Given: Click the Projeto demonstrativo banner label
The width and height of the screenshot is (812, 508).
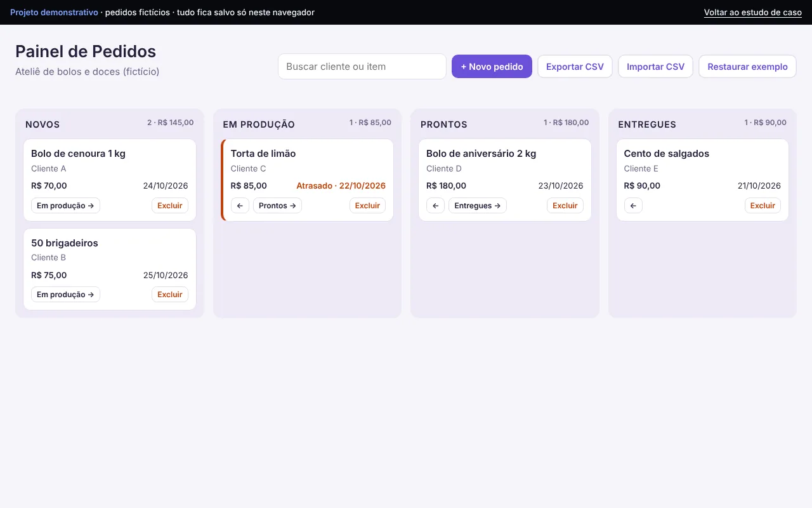Looking at the screenshot, I should [54, 13].
